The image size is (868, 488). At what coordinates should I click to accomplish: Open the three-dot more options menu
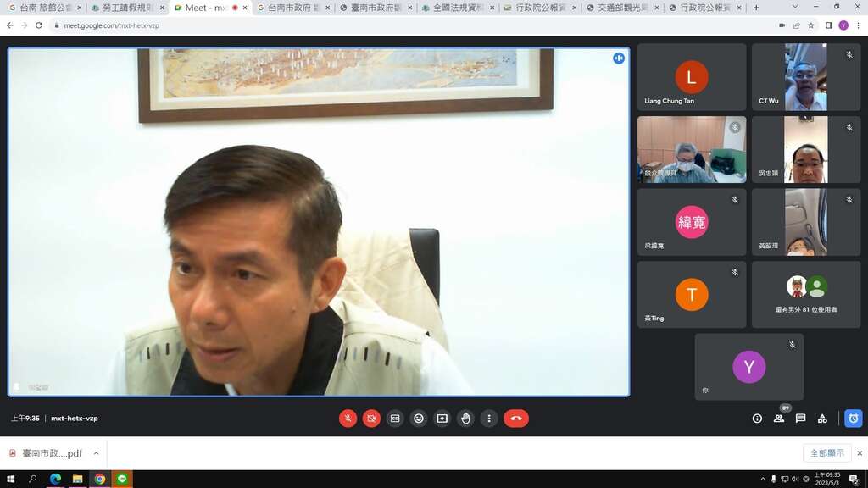pyautogui.click(x=489, y=419)
